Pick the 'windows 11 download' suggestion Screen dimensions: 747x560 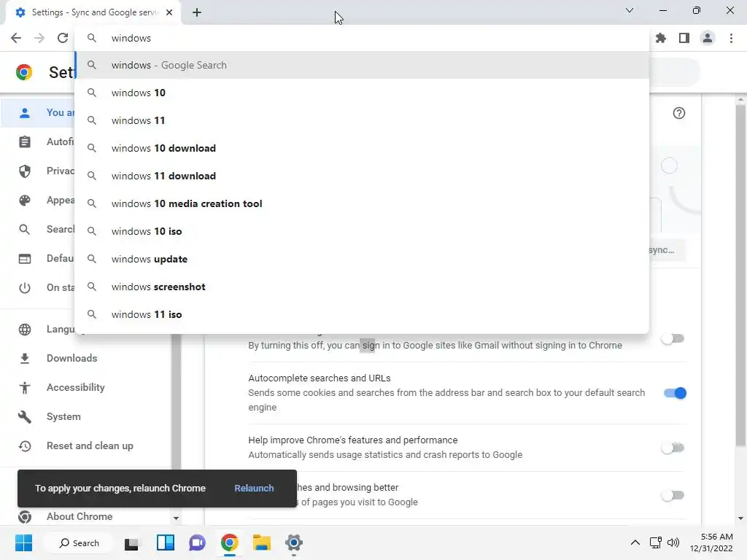coord(362,176)
